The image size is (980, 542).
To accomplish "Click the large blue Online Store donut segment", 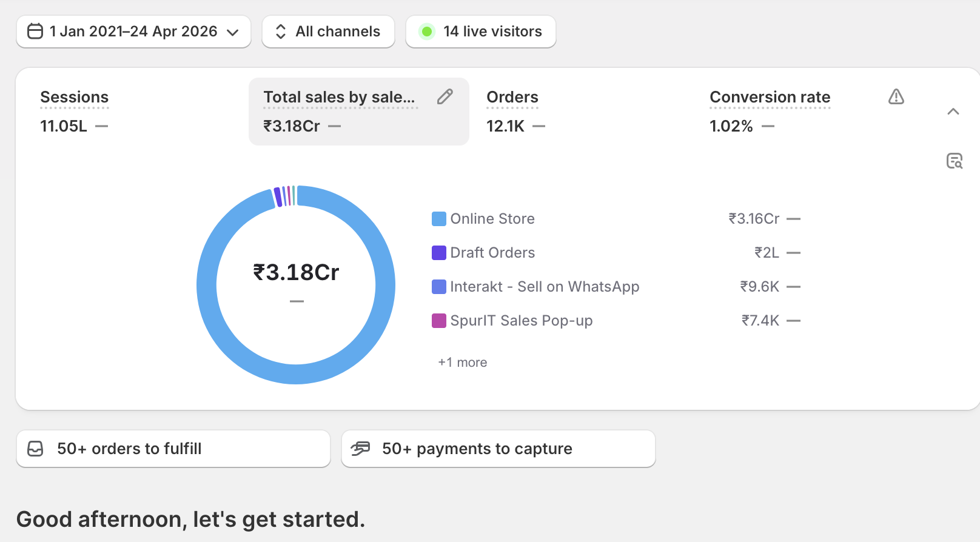I will [296, 374].
